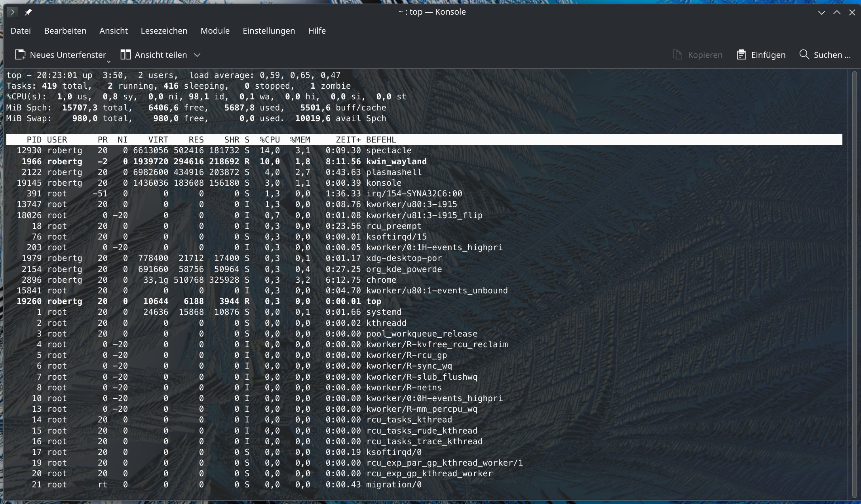Viewport: 861px width, 504px height.
Task: Open the Bearbeiten menu
Action: (x=65, y=31)
